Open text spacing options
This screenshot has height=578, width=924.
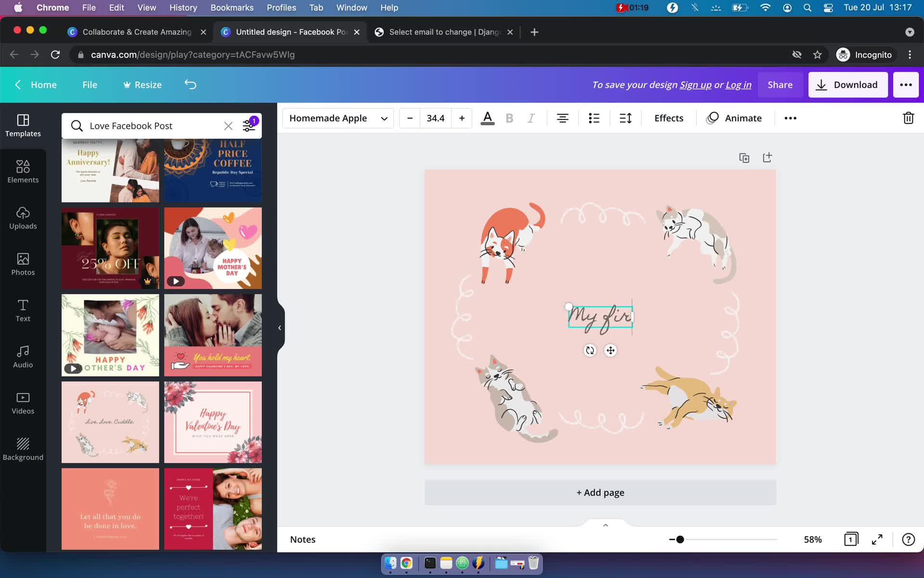(x=625, y=118)
